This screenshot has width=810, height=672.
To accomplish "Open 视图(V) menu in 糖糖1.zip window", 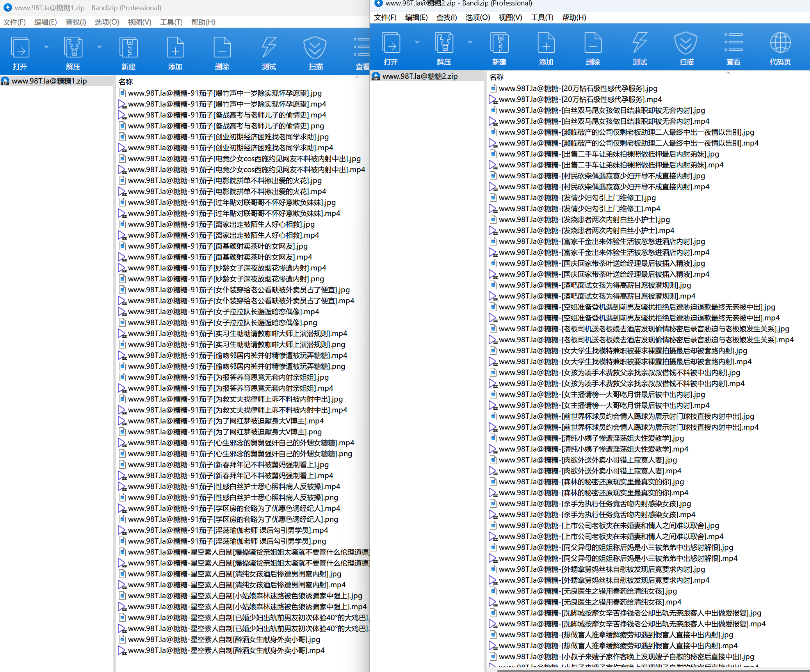I will click(x=140, y=22).
